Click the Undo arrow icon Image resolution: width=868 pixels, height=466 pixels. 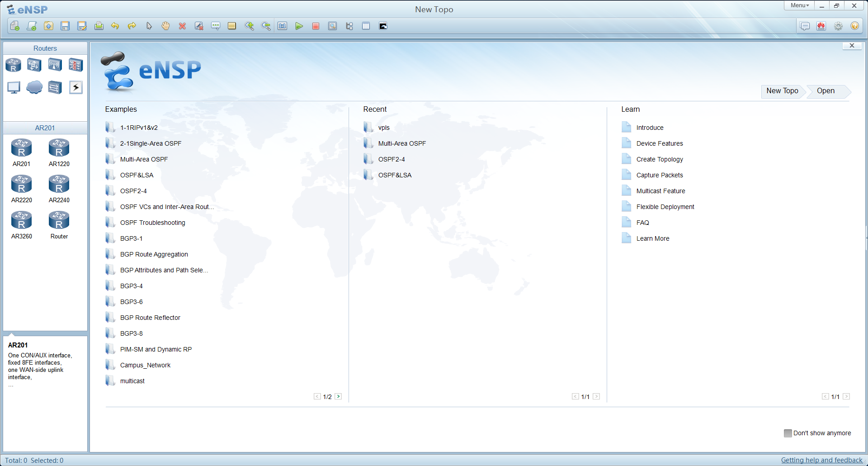coord(115,26)
